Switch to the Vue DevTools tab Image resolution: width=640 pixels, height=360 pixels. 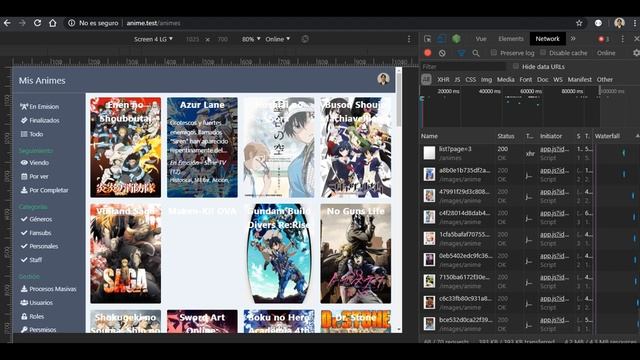click(x=481, y=39)
